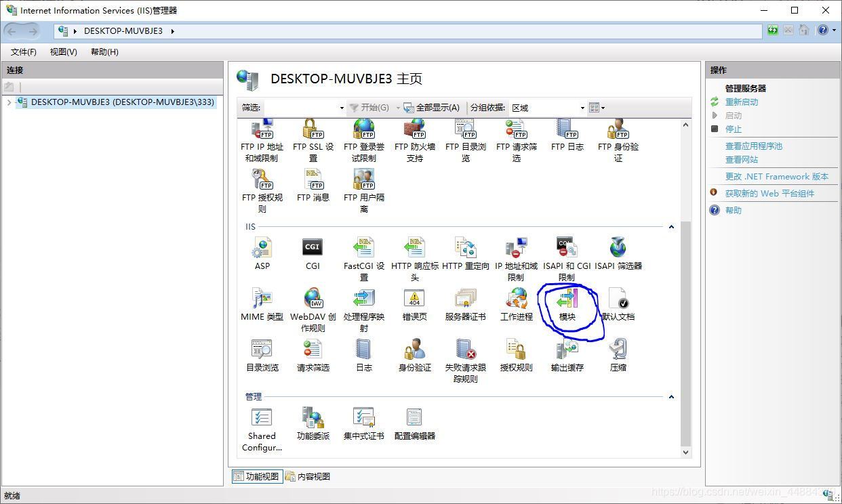This screenshot has width=842, height=504.
Task: Switch to 内容视图 tab
Action: (308, 476)
